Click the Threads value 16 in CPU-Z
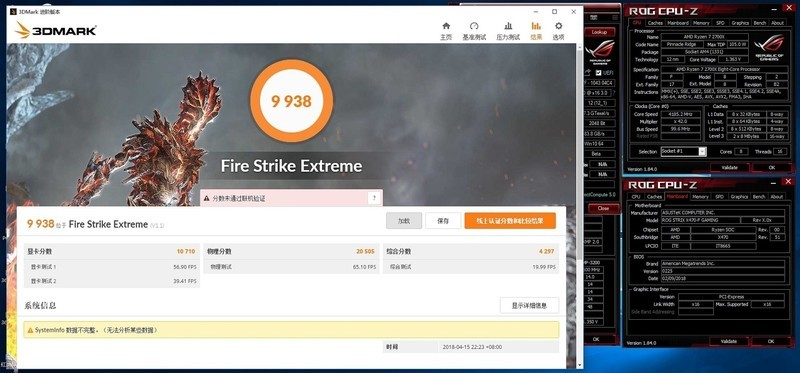Screen dimensions: 800x373 pos(780,152)
